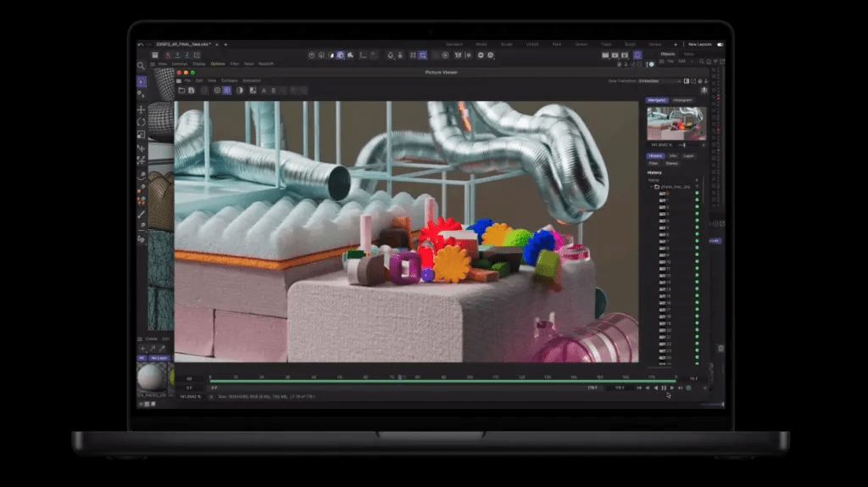Click the timeline frame marker near frame 70
Screen dimensions: 868x487
point(400,378)
